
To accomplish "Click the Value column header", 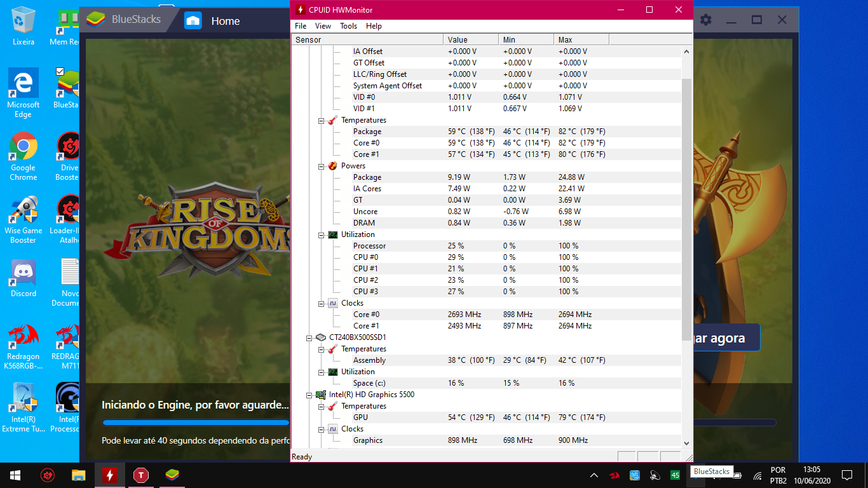I will (471, 40).
